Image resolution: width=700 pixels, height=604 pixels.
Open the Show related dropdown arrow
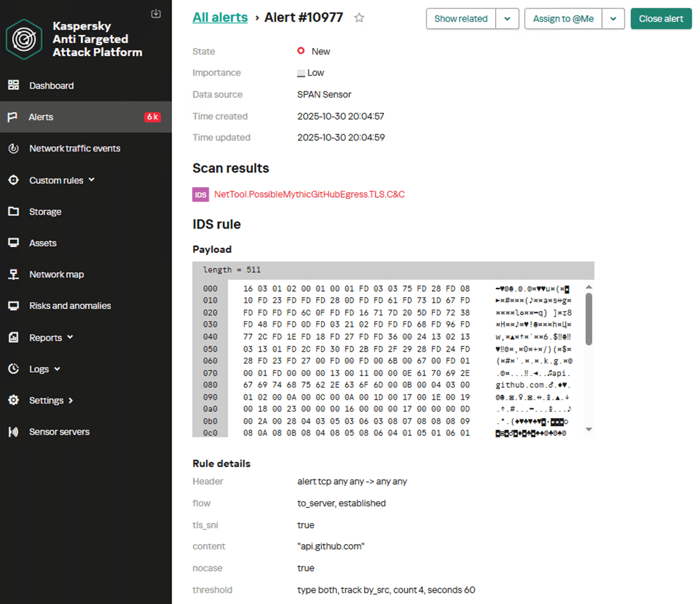coord(507,18)
